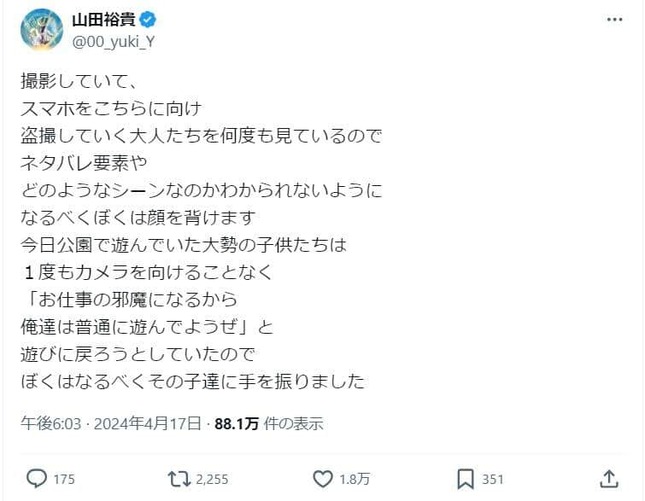Open 山田裕貴's profile avatar picture
Viewport: 645px width, 501px height.
pyautogui.click(x=41, y=29)
